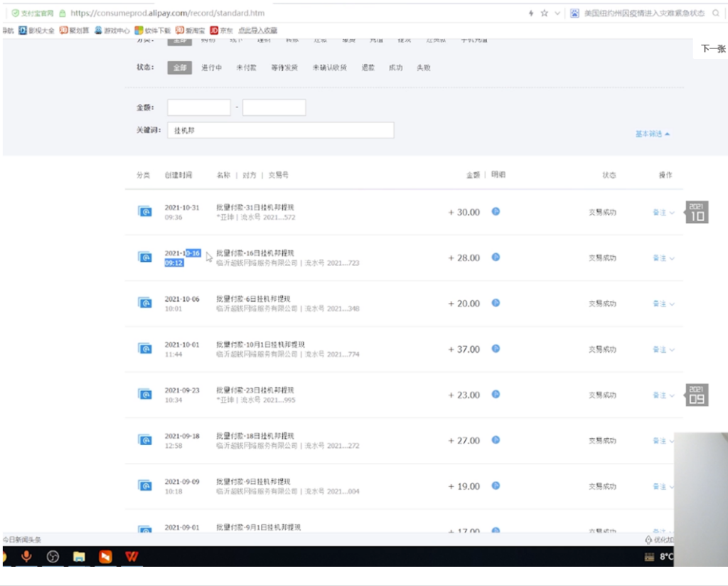Screen dimensions: 728x586
Task: Filter status by 未付款
Action: [x=246, y=68]
